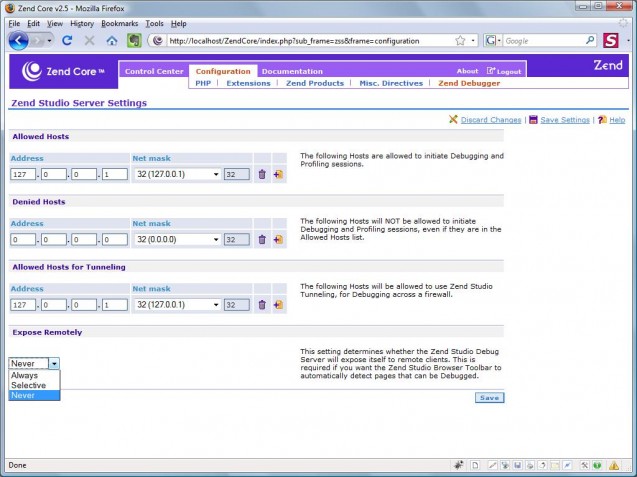Open the Tools menu

(154, 24)
